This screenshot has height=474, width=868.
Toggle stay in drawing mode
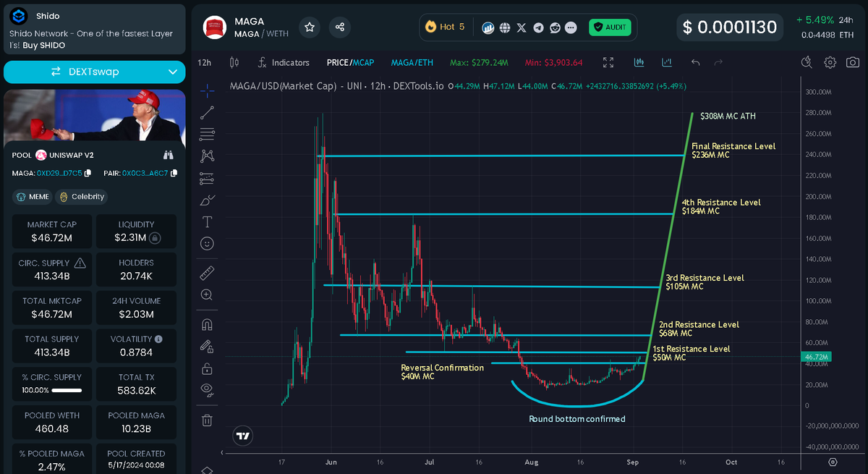[x=208, y=346]
